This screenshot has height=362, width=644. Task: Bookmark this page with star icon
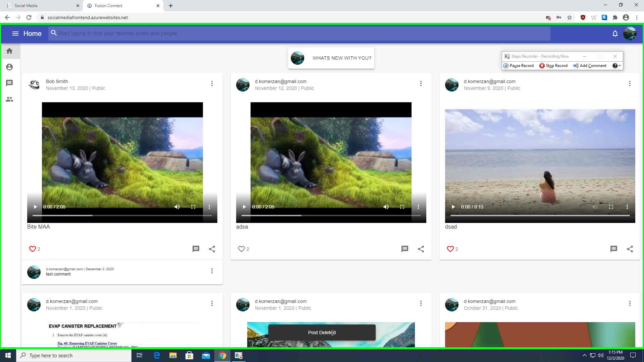coord(570,17)
